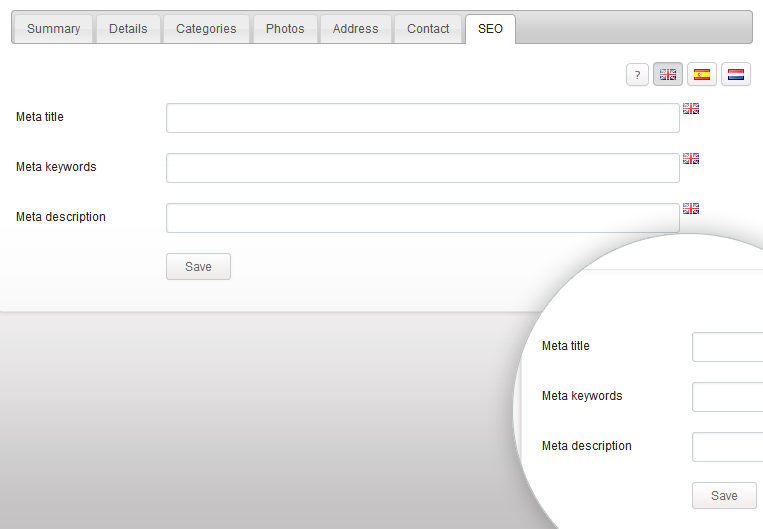Image resolution: width=763 pixels, height=529 pixels.
Task: Click the Meta title input field
Action: [423, 118]
